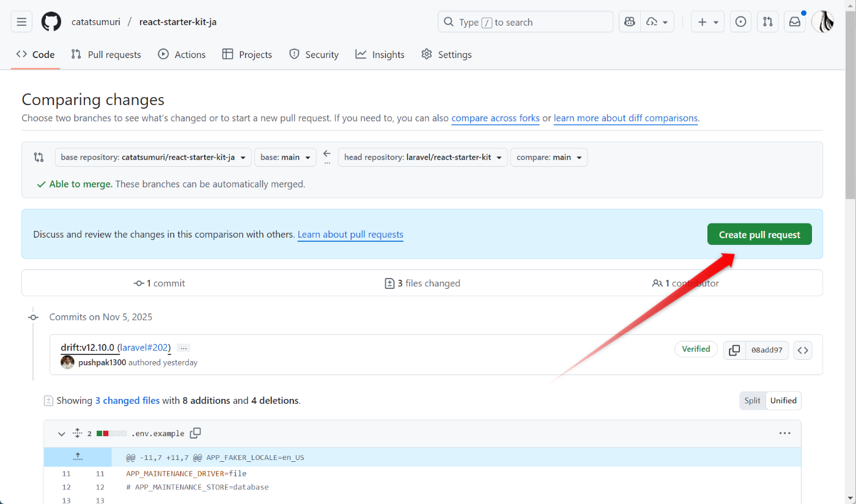The width and height of the screenshot is (856, 504).
Task: Follow learn more about diff comparisons link
Action: 625,118
